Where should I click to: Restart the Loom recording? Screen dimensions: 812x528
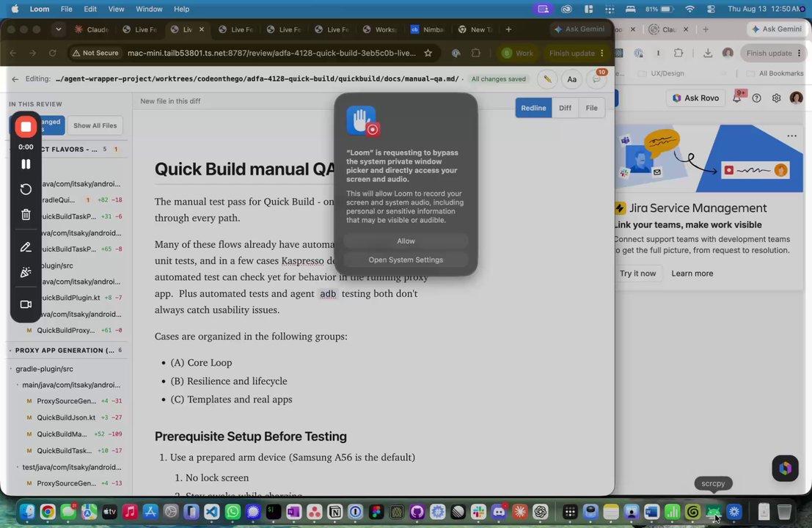26,189
